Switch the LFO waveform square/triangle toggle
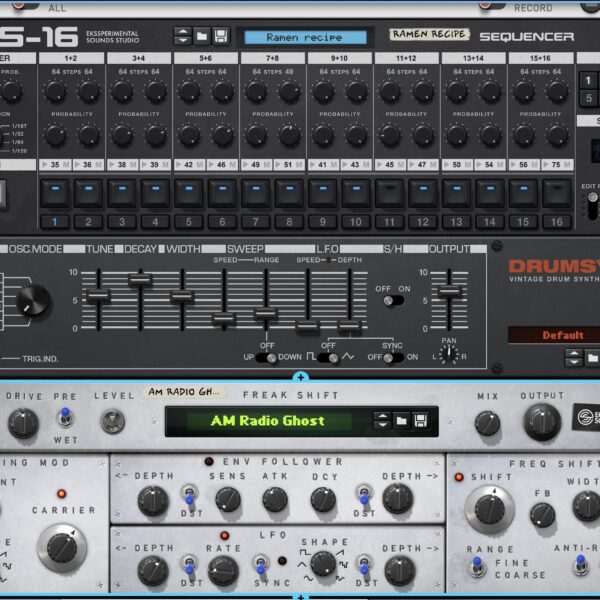Image resolution: width=600 pixels, height=600 pixels. click(329, 358)
